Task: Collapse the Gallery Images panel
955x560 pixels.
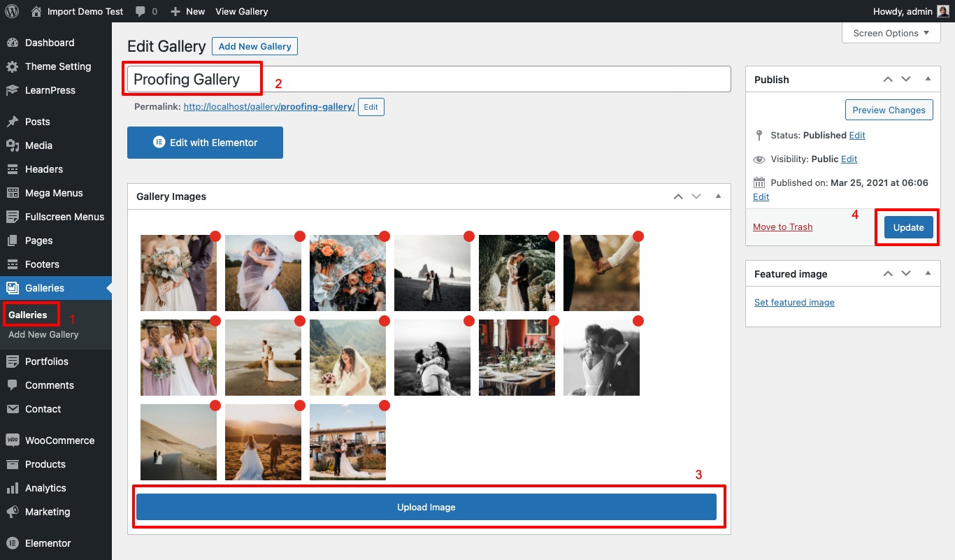Action: click(x=717, y=196)
